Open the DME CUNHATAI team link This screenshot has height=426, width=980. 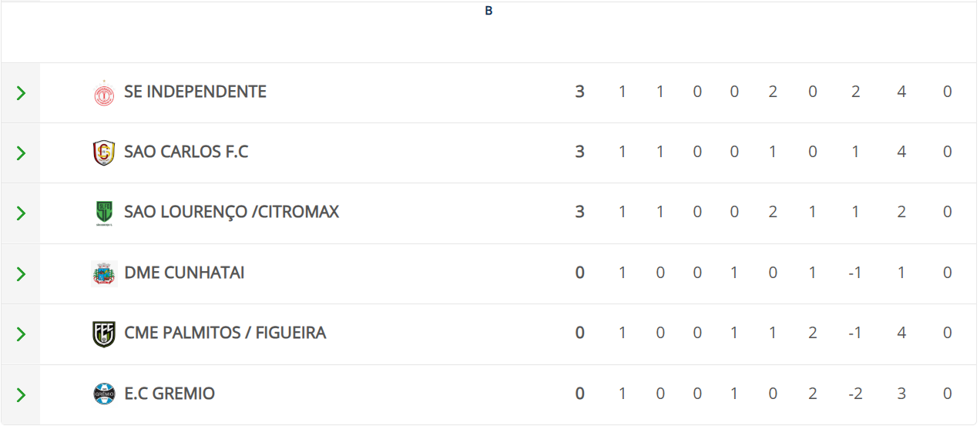pos(184,273)
